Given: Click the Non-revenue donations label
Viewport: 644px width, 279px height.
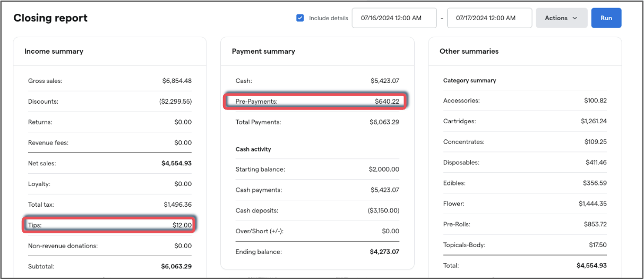Looking at the screenshot, I should [x=63, y=246].
